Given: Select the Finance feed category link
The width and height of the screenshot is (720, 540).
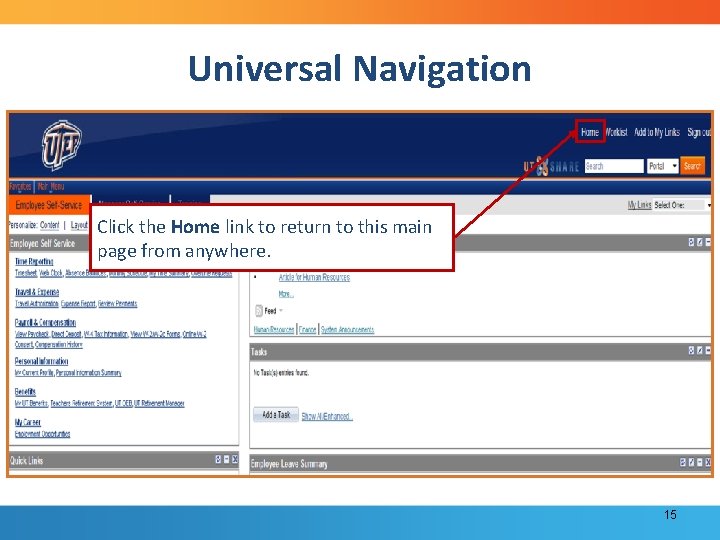Looking at the screenshot, I should click(307, 330).
